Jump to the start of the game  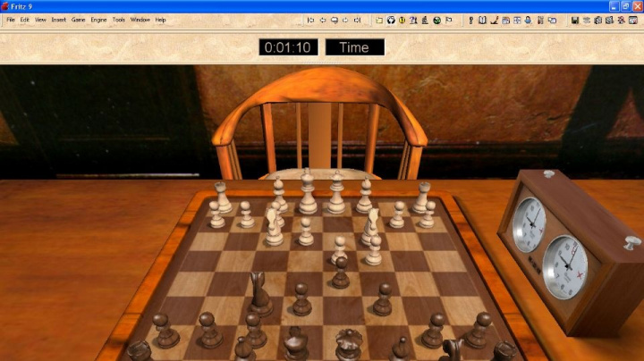tap(311, 20)
